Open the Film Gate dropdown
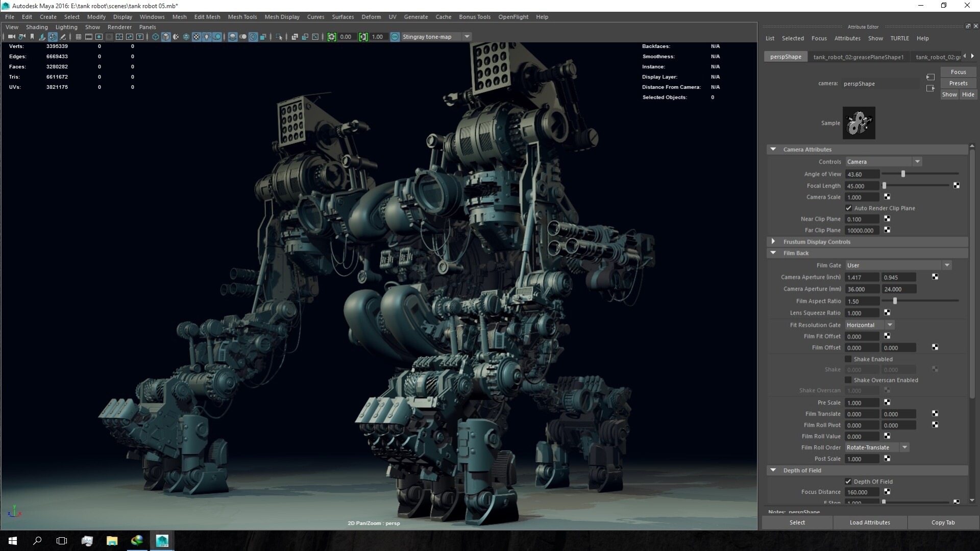980x551 pixels. tap(947, 265)
